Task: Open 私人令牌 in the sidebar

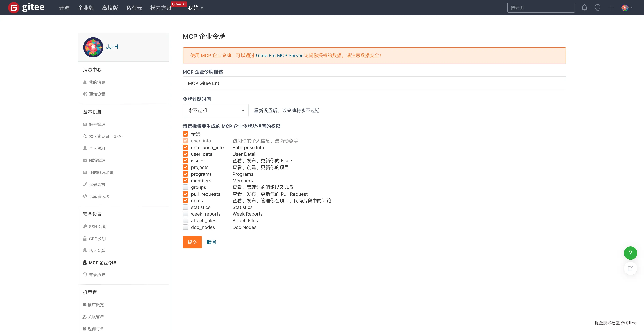Action: point(97,251)
